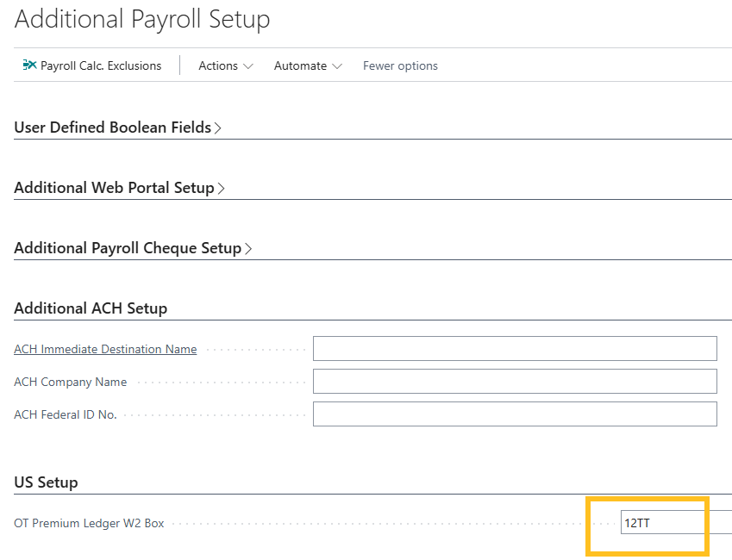This screenshot has height=560, width=732.
Task: Select the ACH Company Name input box
Action: 515,381
